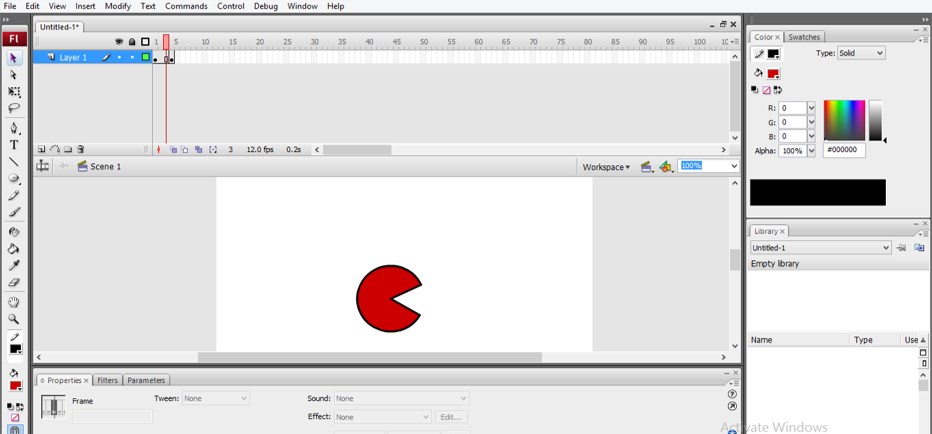
Task: Open the Control menu
Action: 231,6
